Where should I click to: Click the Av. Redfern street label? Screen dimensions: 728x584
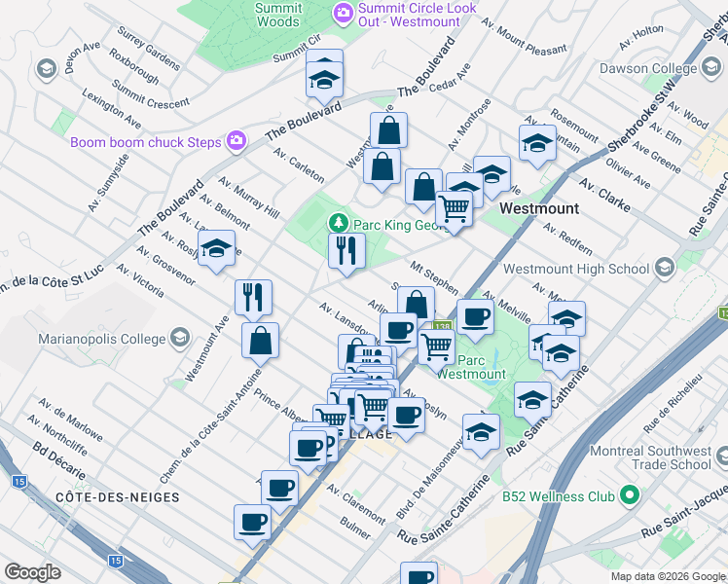point(567,239)
